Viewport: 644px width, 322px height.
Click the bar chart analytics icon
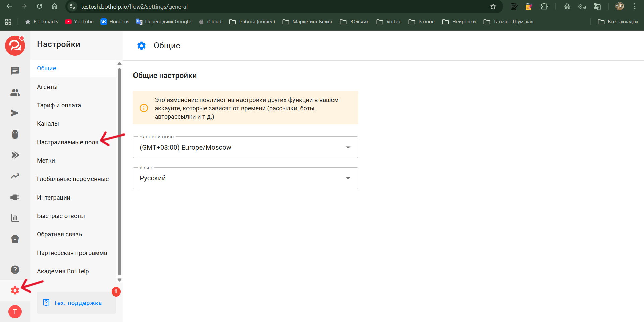click(15, 218)
